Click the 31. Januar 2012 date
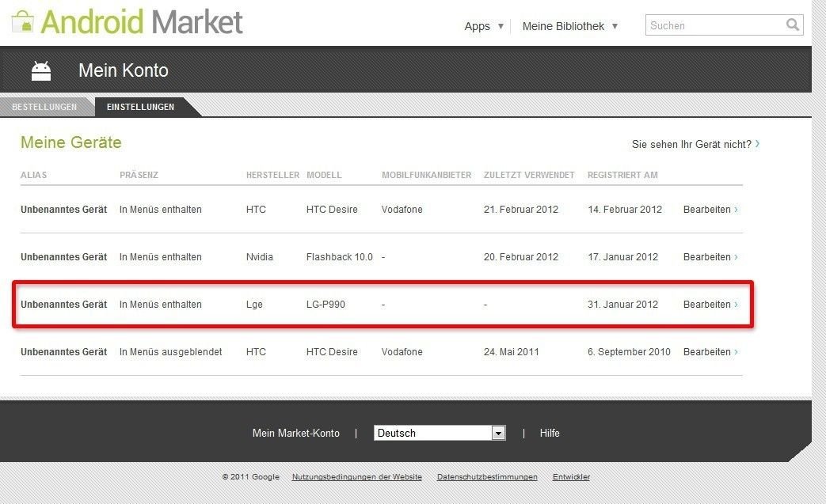The image size is (826, 504). pos(622,304)
